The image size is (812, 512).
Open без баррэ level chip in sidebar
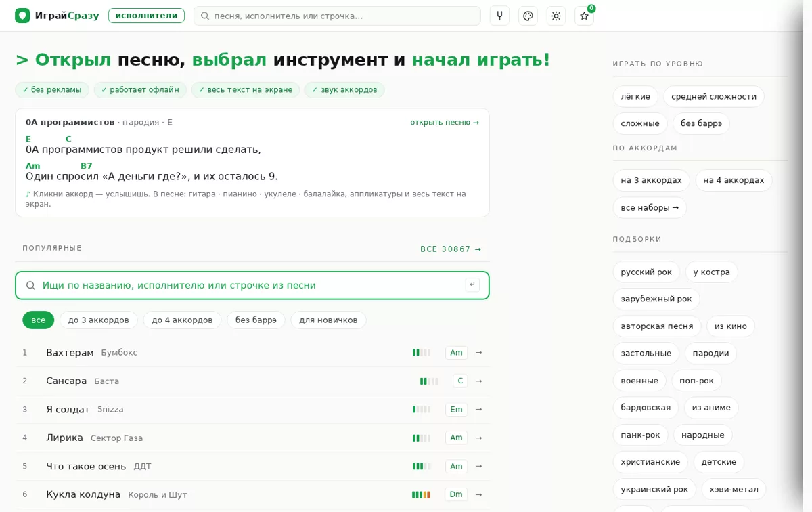701,124
